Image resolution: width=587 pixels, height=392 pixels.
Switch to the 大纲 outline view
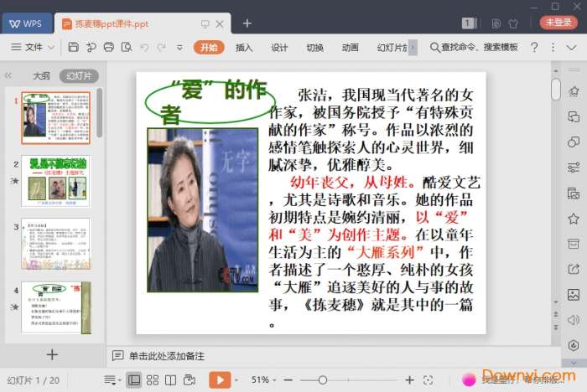click(x=41, y=76)
